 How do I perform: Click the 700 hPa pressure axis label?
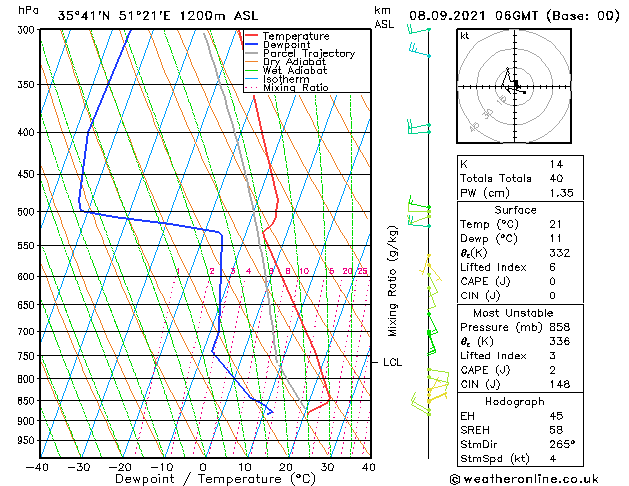pos(26,332)
